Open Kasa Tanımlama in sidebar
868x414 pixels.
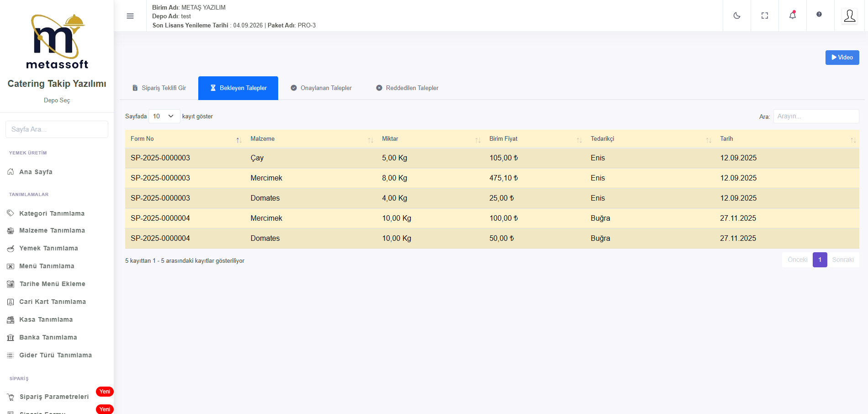pyautogui.click(x=46, y=319)
